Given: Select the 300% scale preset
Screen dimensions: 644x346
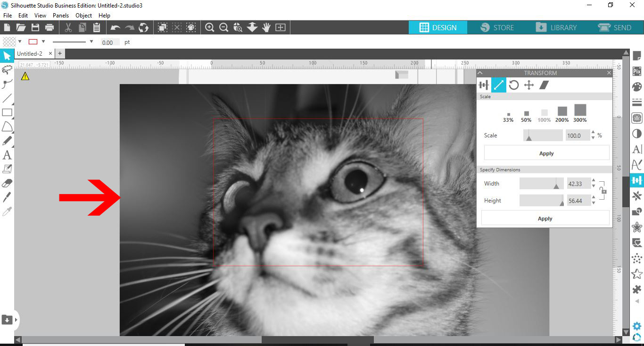Looking at the screenshot, I should (580, 114).
